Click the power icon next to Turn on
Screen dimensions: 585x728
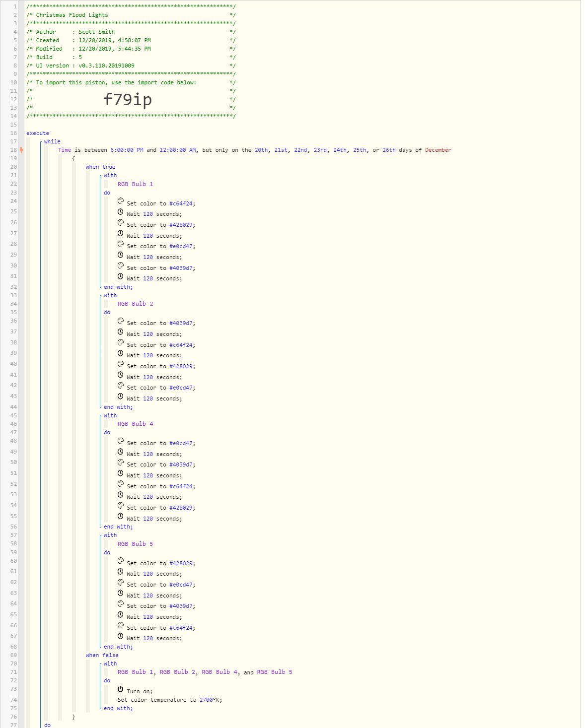pyautogui.click(x=121, y=689)
